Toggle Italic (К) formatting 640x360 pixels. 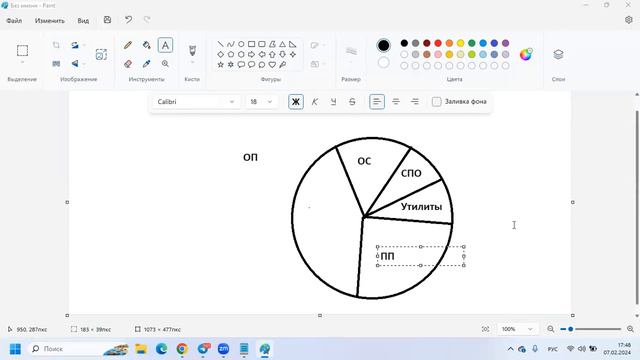pyautogui.click(x=315, y=102)
